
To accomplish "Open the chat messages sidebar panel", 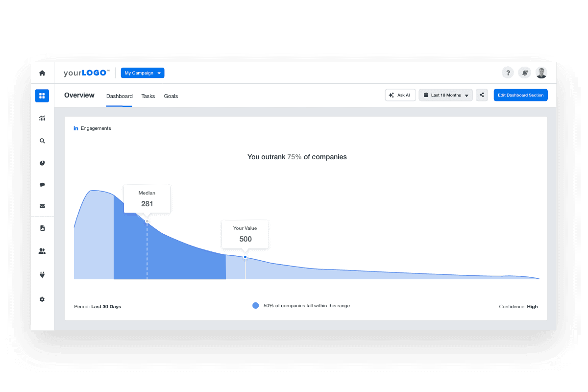I will tap(42, 185).
